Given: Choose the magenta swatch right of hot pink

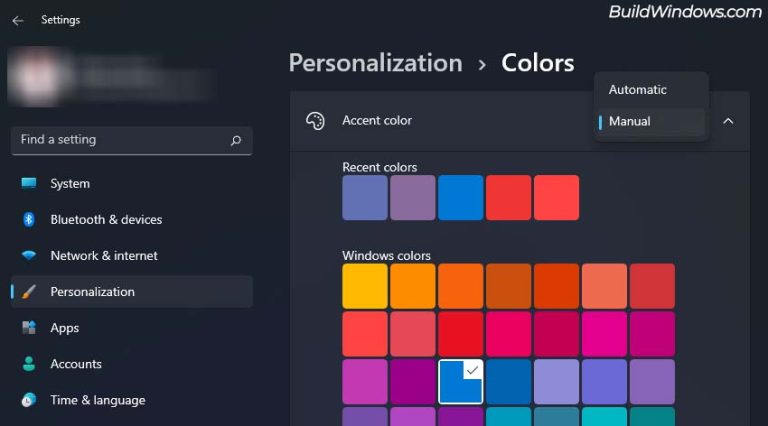Looking at the screenshot, I should [x=652, y=334].
